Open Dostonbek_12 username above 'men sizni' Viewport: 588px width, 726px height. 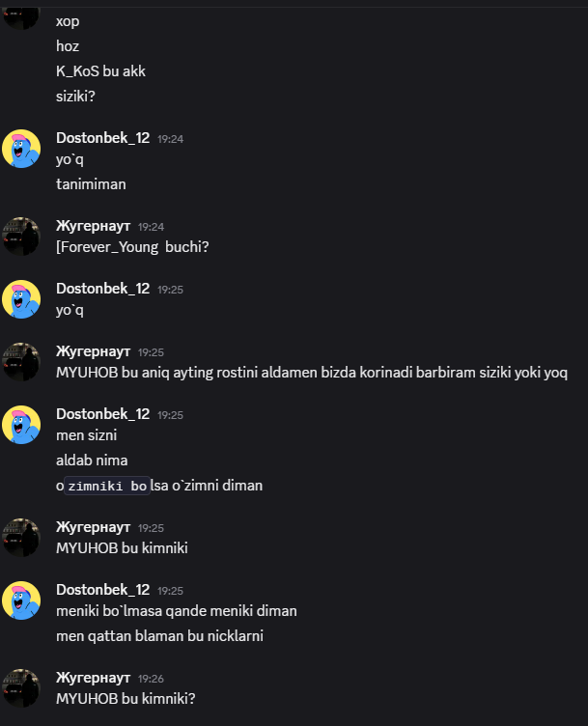tap(102, 414)
